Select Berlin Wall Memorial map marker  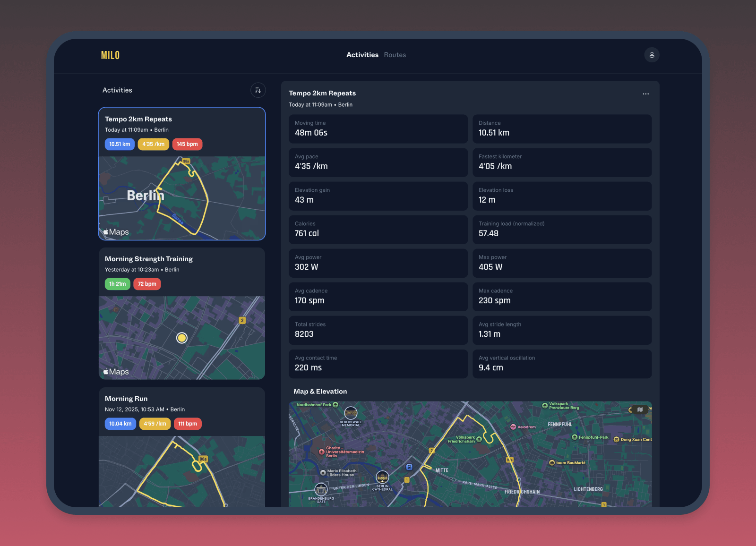pyautogui.click(x=351, y=413)
